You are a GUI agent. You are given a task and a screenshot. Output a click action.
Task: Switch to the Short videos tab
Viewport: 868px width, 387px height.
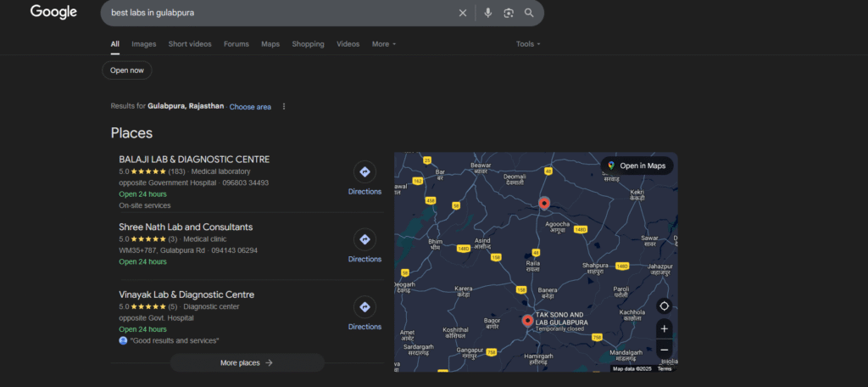coord(190,44)
